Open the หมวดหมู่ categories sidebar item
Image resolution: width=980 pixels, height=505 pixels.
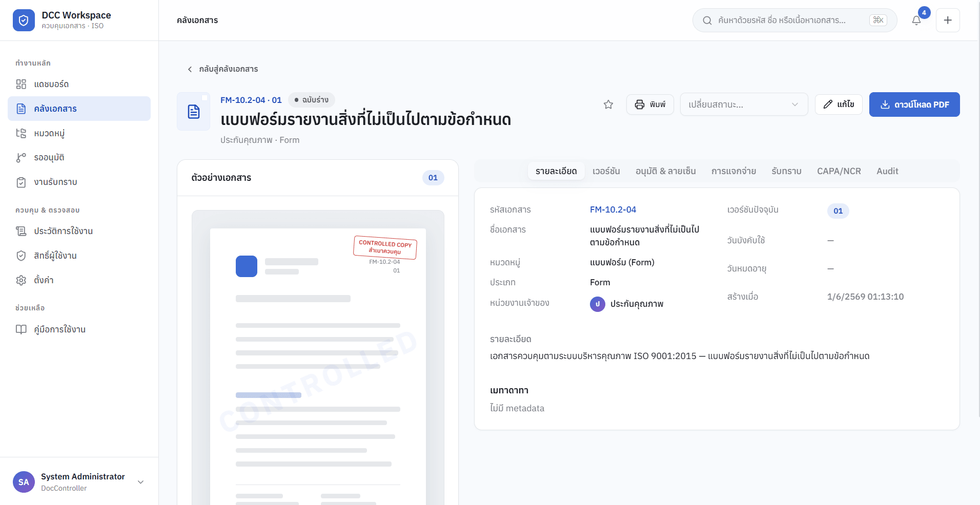[79, 133]
